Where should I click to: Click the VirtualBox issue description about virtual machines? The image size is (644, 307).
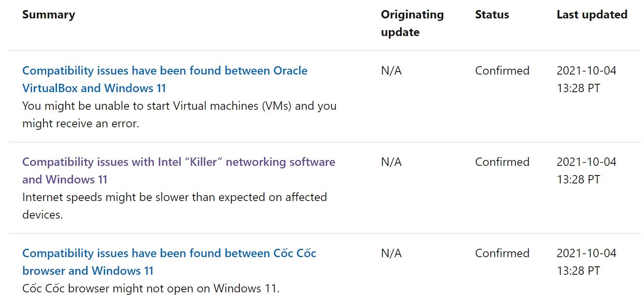(x=179, y=106)
